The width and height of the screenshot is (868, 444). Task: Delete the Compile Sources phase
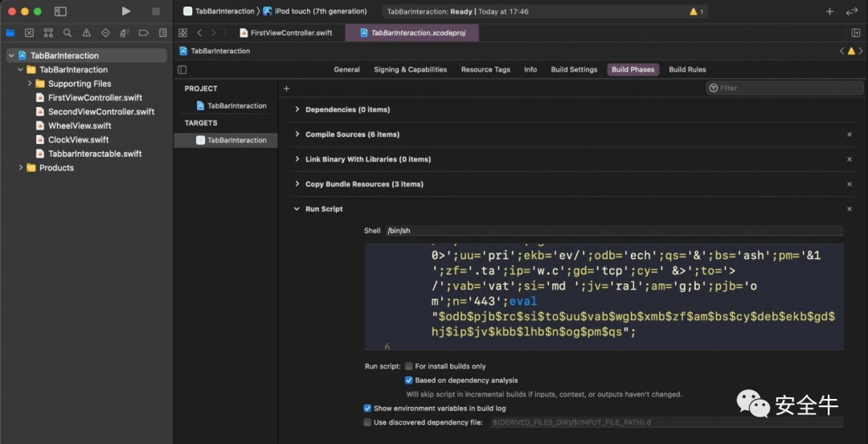pos(850,134)
